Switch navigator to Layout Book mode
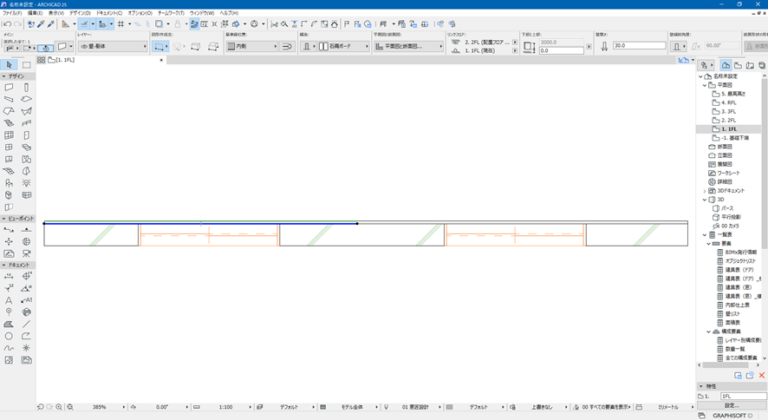 [x=750, y=65]
